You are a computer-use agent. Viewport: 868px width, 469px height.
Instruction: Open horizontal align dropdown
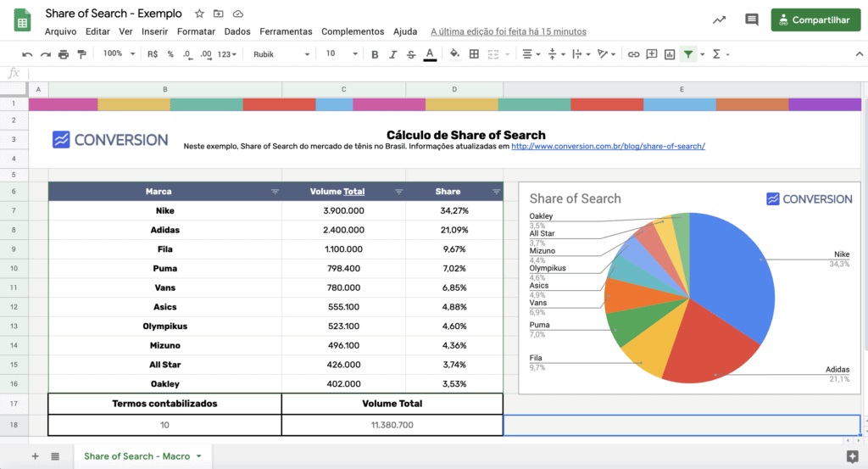coord(531,54)
